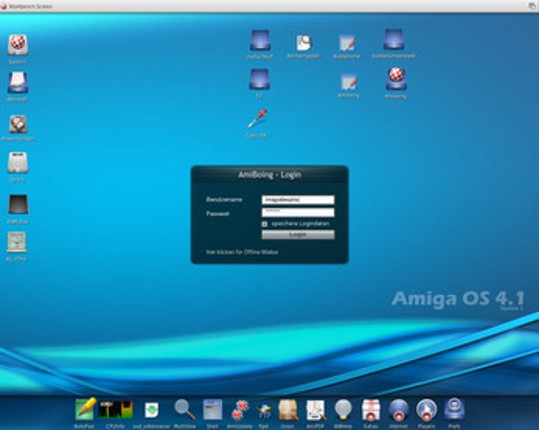539x430 pixels.
Task: Open the light bulb help dock icon
Action: tap(343, 410)
